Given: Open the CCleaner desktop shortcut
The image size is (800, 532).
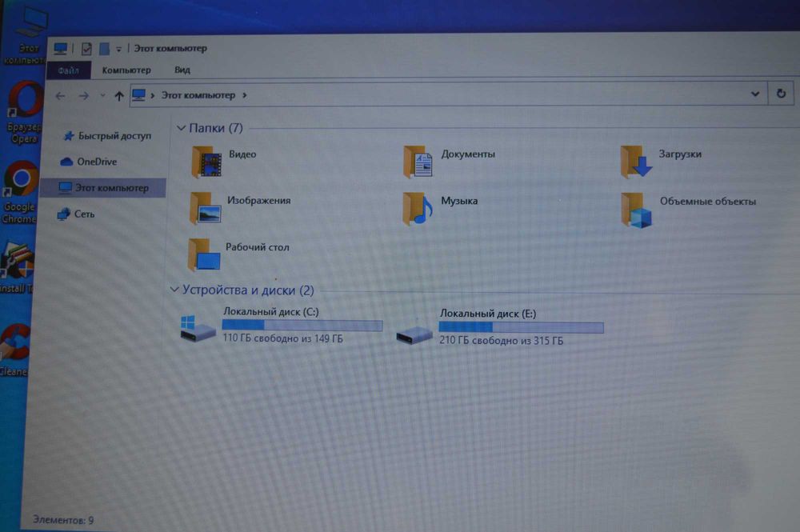Looking at the screenshot, I should (14, 350).
